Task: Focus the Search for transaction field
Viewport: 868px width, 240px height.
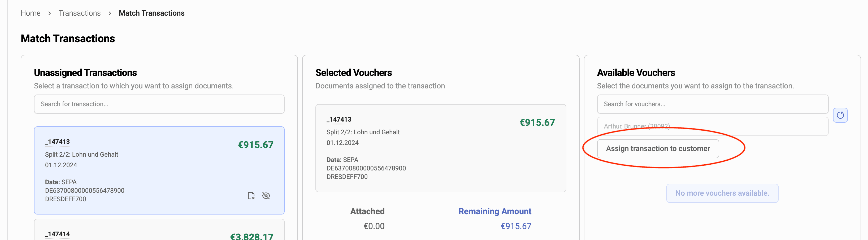Action: [x=159, y=104]
